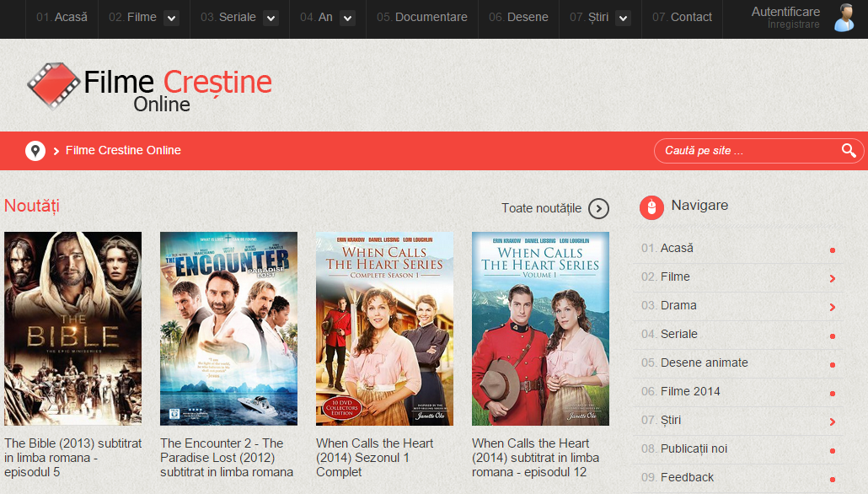Expand the Seriale dropdown arrow in top menu

click(271, 19)
